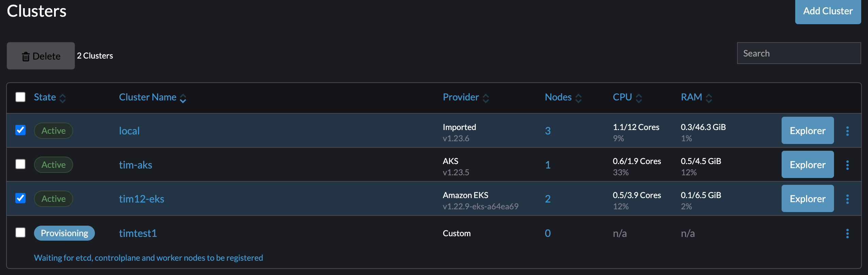This screenshot has height=275, width=868.
Task: Sort the table by Provider column
Action: [461, 97]
